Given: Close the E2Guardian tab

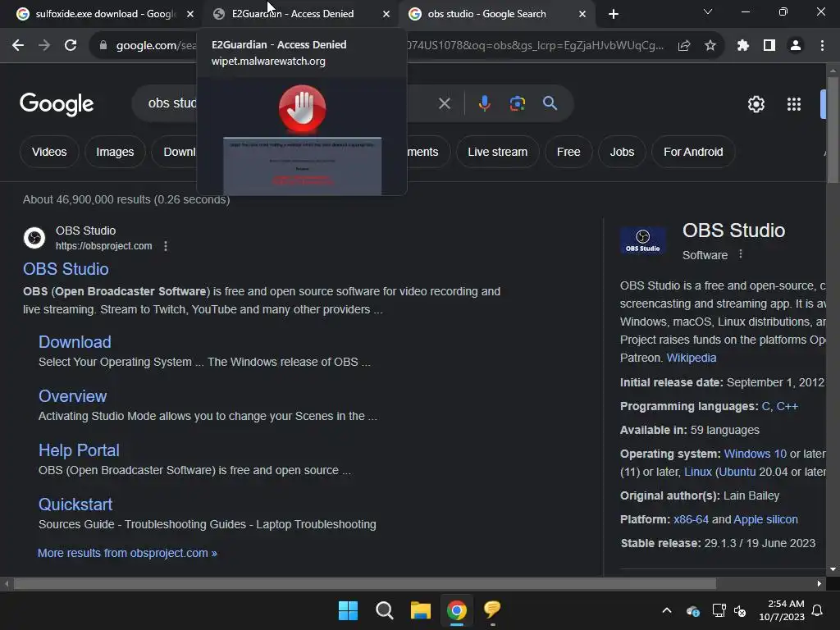Looking at the screenshot, I should [x=386, y=14].
